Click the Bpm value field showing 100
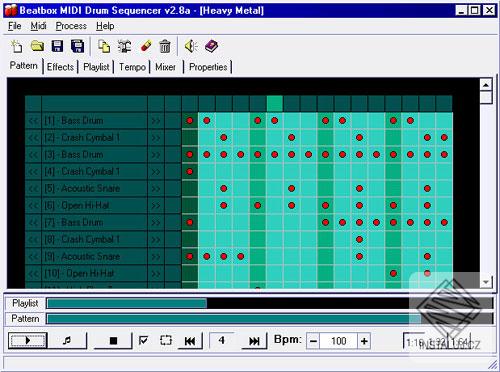The width and height of the screenshot is (500, 372). pos(338,341)
